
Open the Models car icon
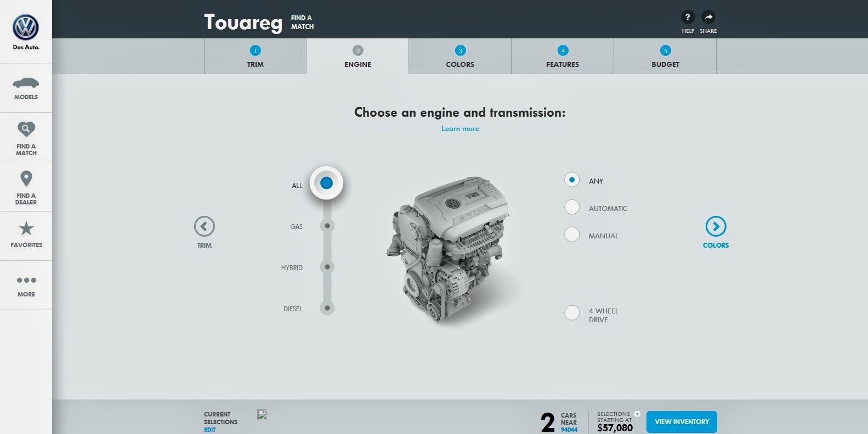click(26, 83)
